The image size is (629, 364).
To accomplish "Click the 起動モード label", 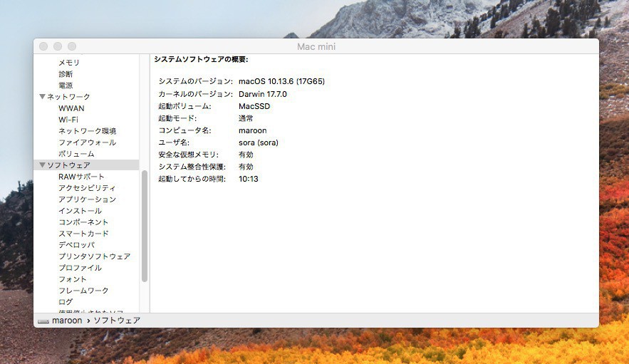I will pos(177,118).
